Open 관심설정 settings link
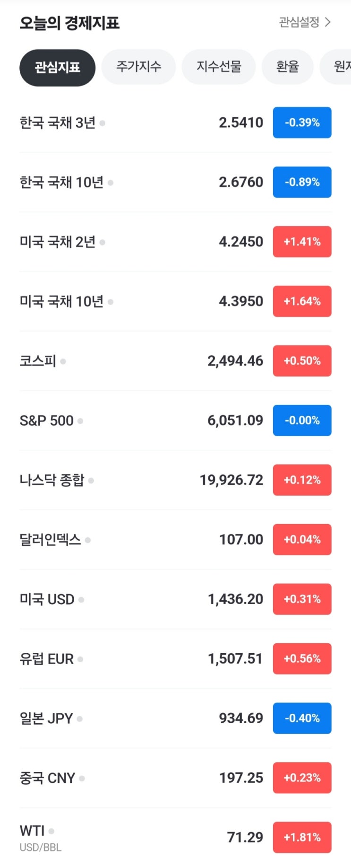This screenshot has width=351, height=868. [x=299, y=22]
